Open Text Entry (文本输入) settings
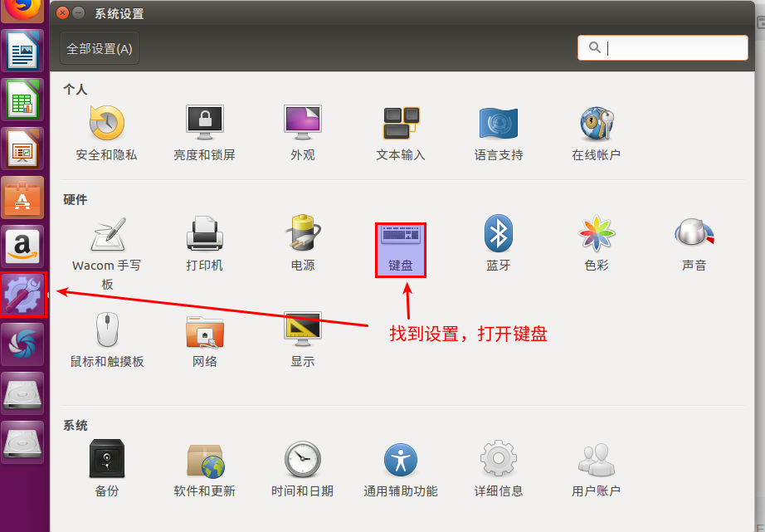Screen dimensions: 765x532 click(x=401, y=133)
